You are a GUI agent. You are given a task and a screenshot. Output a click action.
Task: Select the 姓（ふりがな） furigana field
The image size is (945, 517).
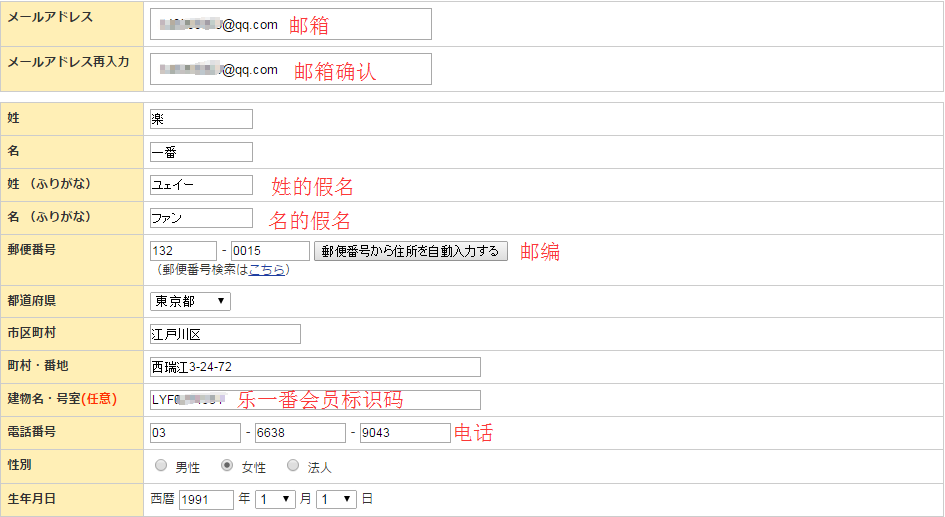click(201, 185)
